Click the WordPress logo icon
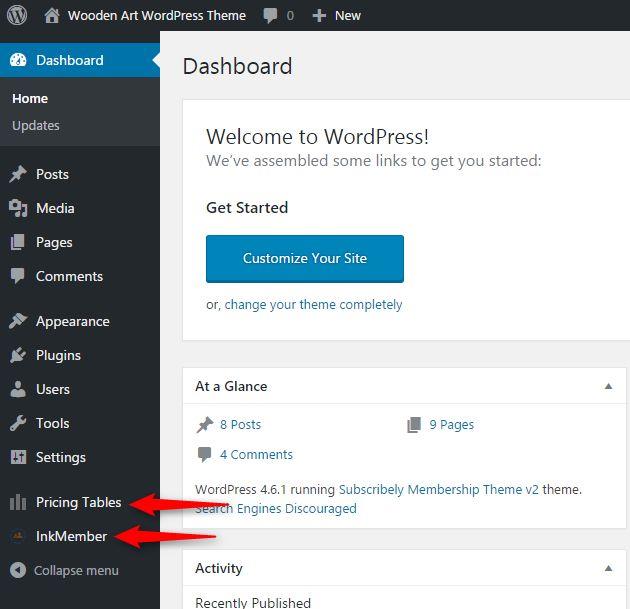Image resolution: width=630 pixels, height=609 pixels. pos(17,15)
